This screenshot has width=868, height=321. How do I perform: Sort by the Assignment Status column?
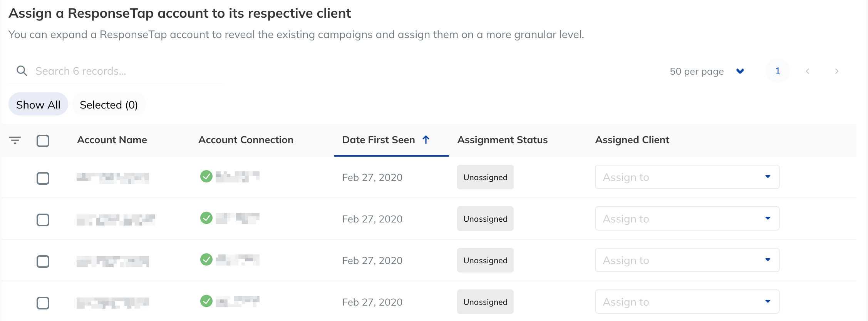coord(502,140)
